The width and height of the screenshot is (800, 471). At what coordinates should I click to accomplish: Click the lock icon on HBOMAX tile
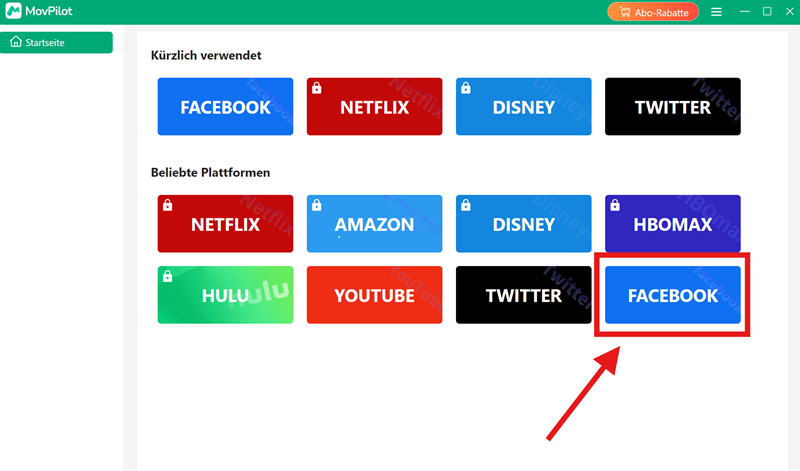tap(615, 205)
